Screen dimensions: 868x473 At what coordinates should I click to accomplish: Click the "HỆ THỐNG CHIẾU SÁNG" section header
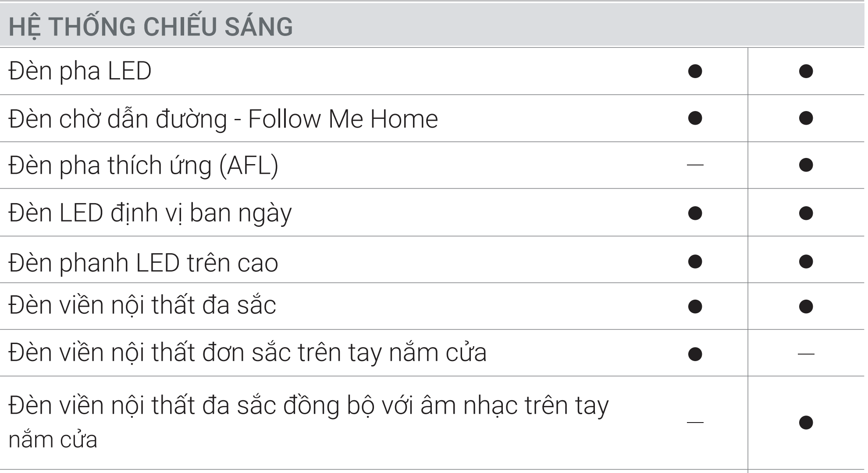pos(150,26)
